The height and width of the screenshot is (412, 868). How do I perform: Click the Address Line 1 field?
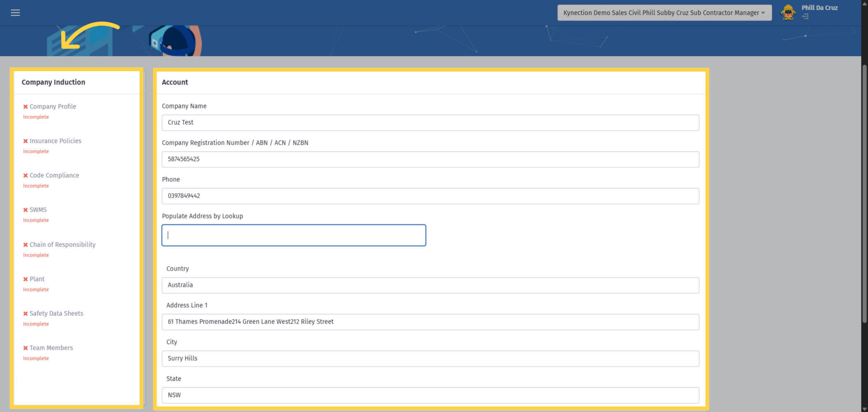point(430,322)
